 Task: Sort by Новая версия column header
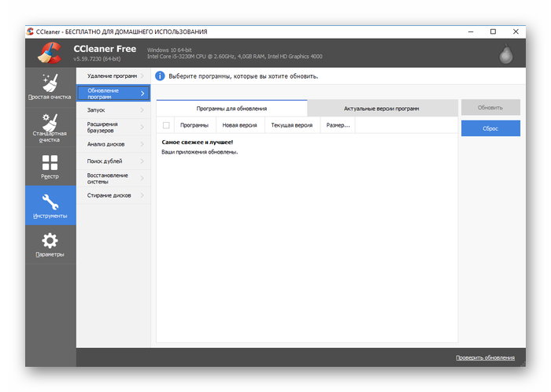click(x=239, y=125)
